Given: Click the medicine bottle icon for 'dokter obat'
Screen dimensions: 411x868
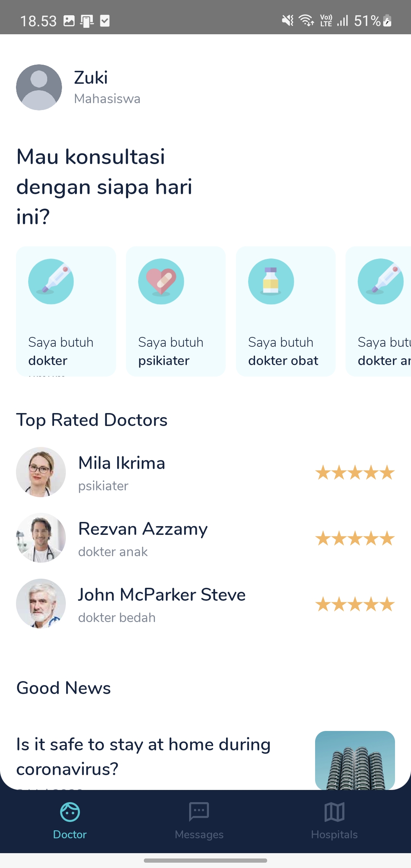Looking at the screenshot, I should (x=271, y=281).
